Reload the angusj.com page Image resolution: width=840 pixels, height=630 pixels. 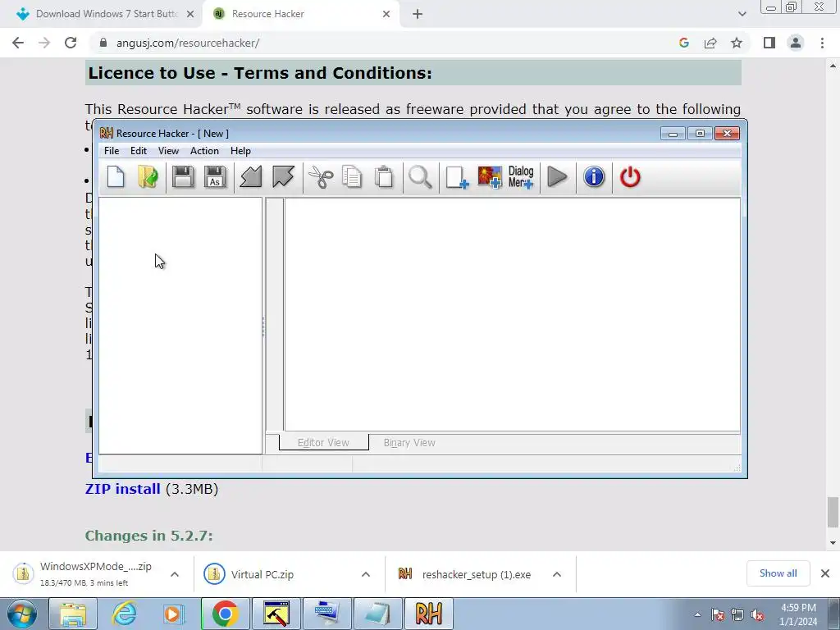click(x=71, y=43)
